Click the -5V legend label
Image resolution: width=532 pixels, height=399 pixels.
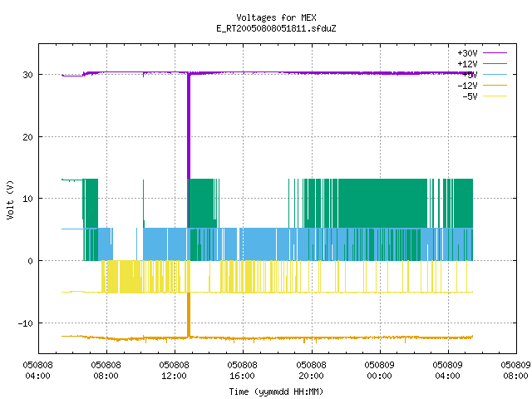click(470, 96)
